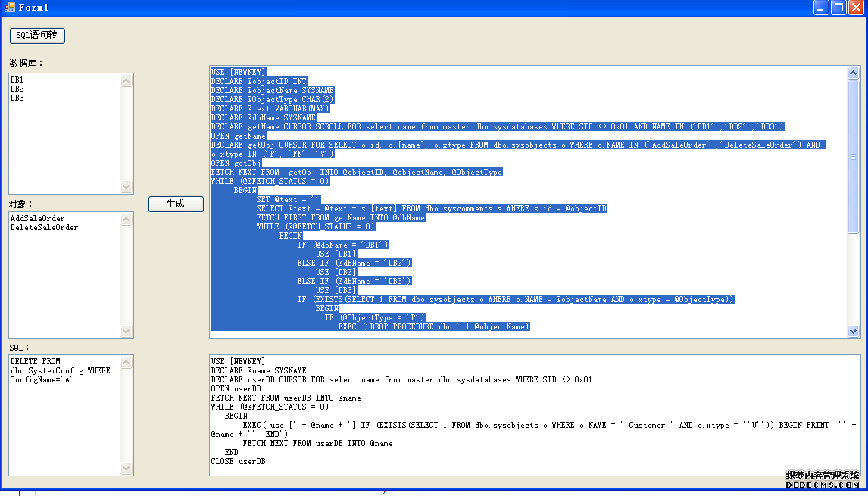Click scrollbar thumb of the highlighted script area
Screen dimensions: 868x496
point(854,155)
